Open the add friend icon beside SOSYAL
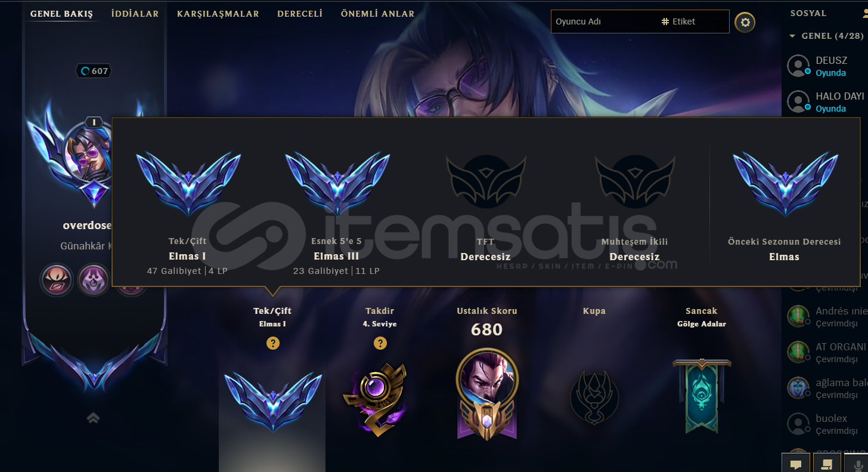The width and height of the screenshot is (868, 472). coord(864,13)
